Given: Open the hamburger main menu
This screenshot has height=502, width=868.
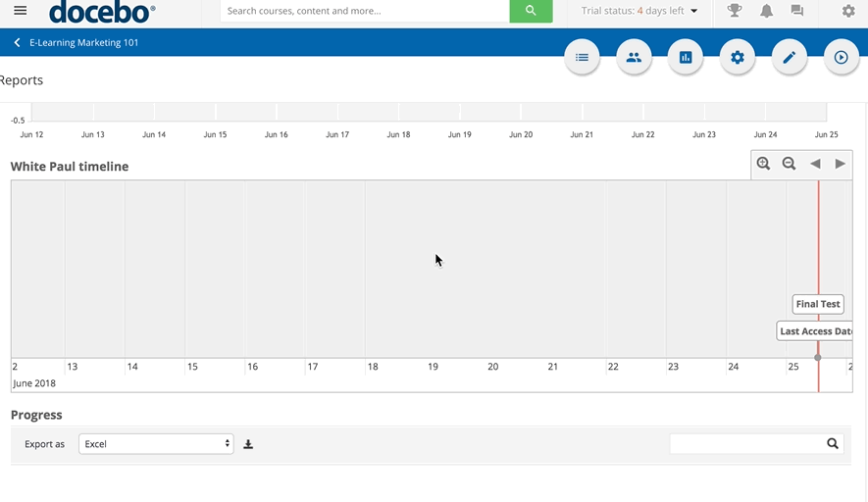Looking at the screenshot, I should pos(20,11).
